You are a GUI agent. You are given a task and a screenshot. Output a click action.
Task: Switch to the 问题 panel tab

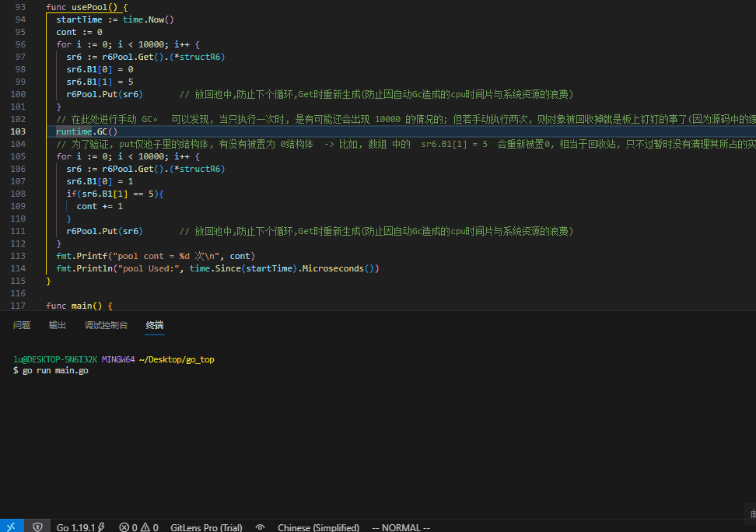(x=22, y=325)
